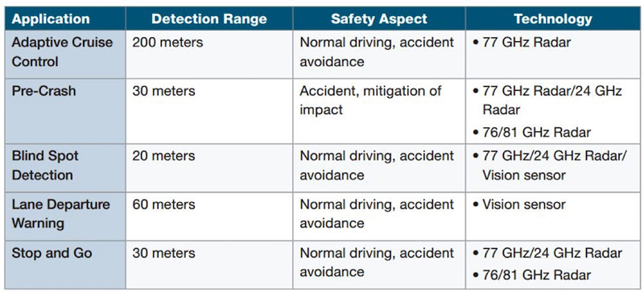Image resolution: width=644 pixels, height=293 pixels.
Task: Click the 20 meters detection range cell
Action: 164,155
